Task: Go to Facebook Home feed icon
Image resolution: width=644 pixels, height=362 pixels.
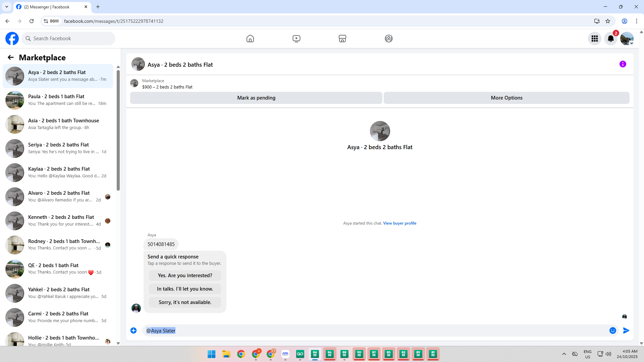Action: point(250,39)
